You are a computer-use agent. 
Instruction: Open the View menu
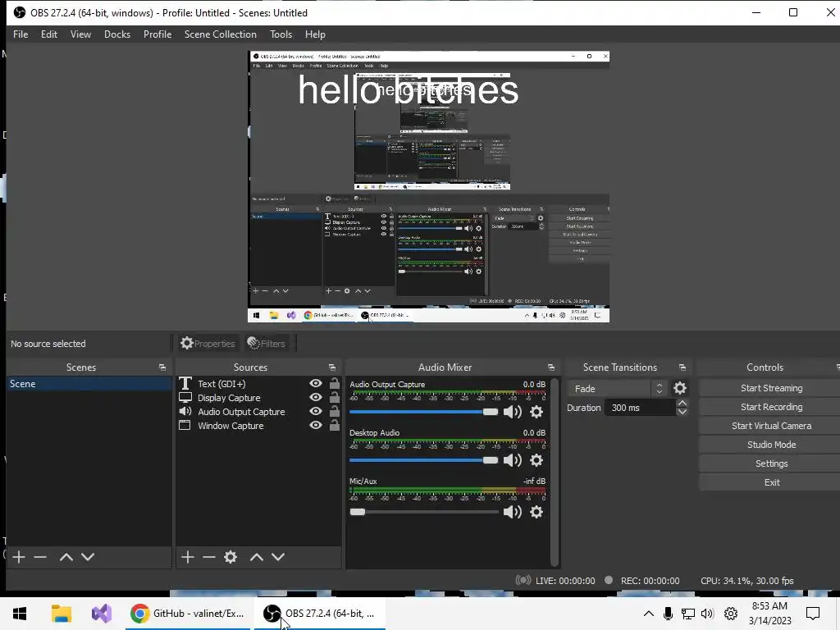click(x=80, y=34)
